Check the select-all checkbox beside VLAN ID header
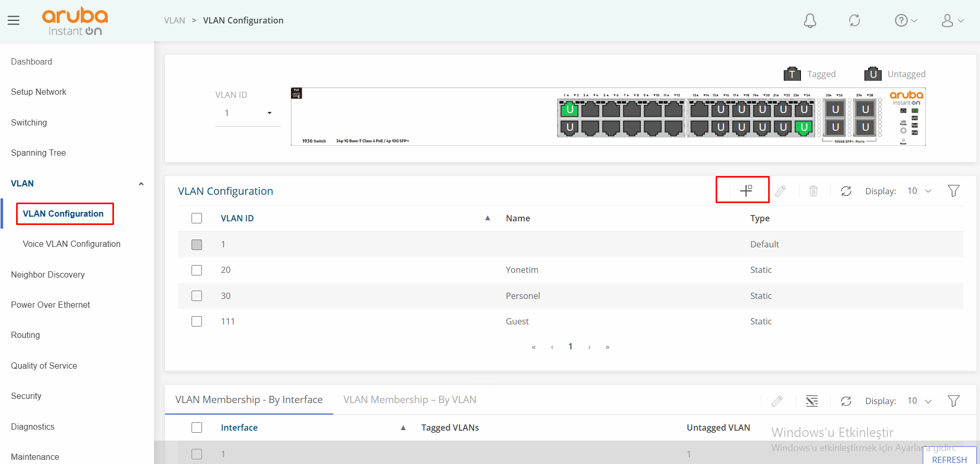This screenshot has height=464, width=980. coord(197,218)
